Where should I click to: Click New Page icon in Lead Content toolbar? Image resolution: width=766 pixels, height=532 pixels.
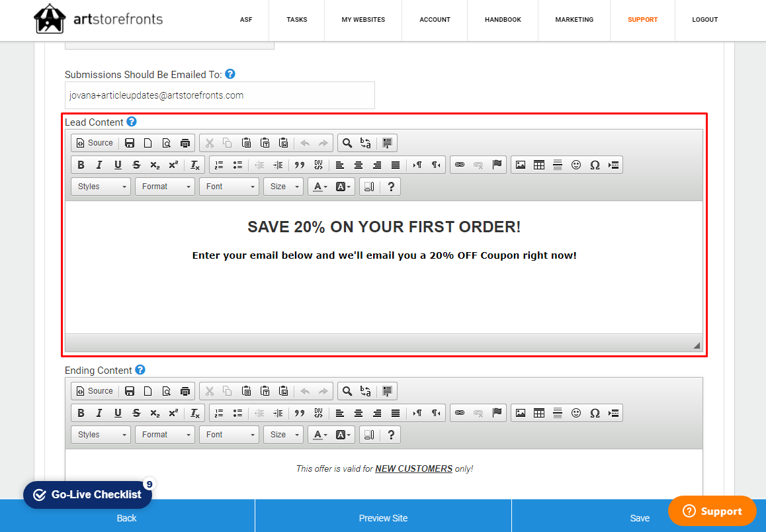coord(148,143)
